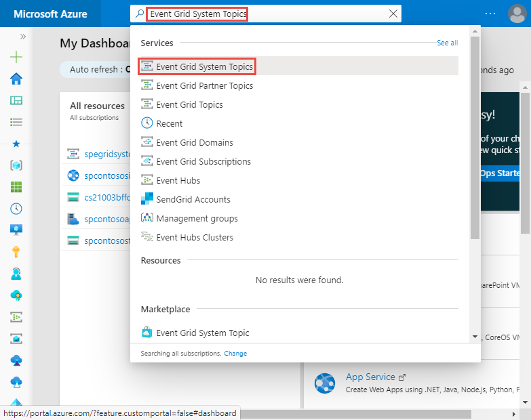Open the App Service link
The image size is (531, 420).
pyautogui.click(x=370, y=377)
